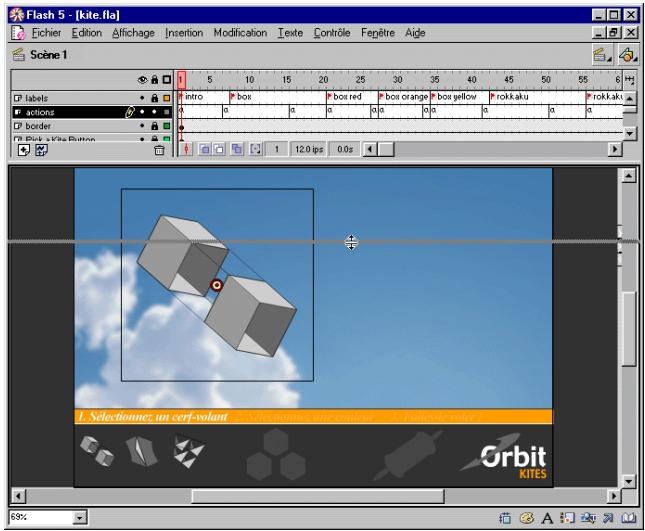Click the Center Frame button
Viewport: 645px width, 531px height.
[x=186, y=149]
